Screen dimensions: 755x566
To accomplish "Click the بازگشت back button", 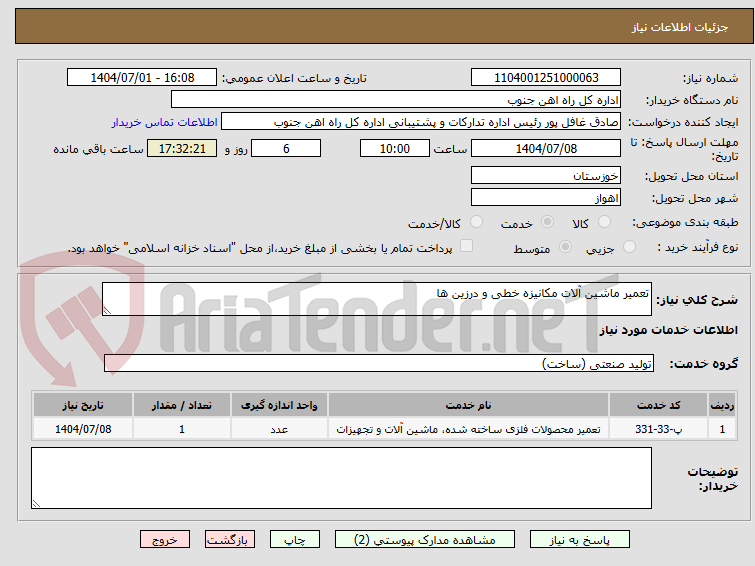I will [230, 540].
